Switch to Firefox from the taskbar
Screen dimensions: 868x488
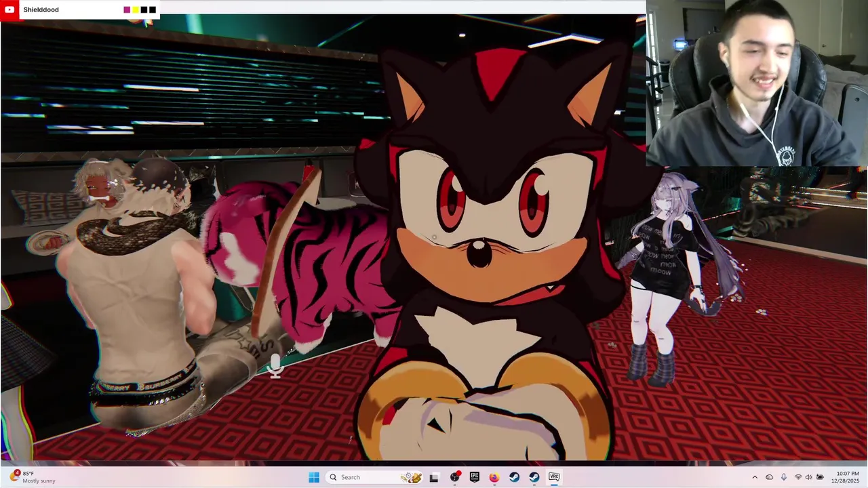tap(494, 477)
